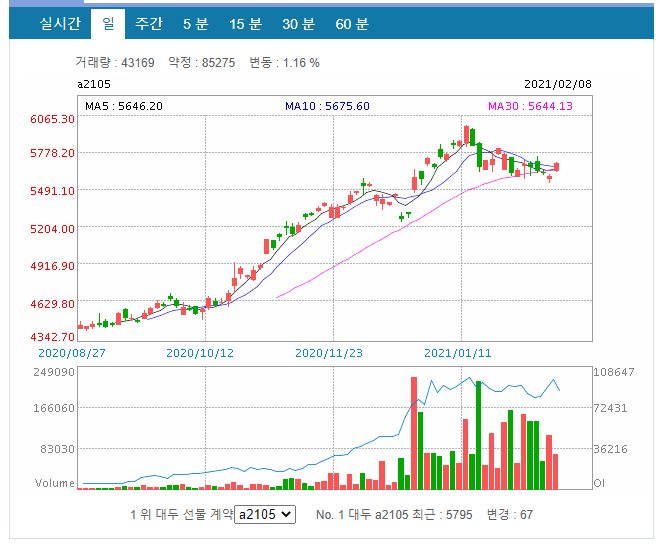
Task: Click the 2020/11/23 date axis label
Action: pos(329,353)
